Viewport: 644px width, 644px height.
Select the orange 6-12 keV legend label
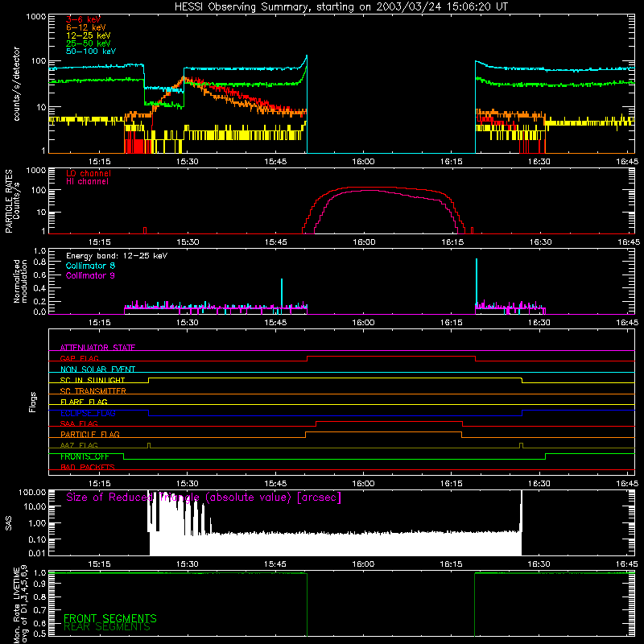(86, 27)
